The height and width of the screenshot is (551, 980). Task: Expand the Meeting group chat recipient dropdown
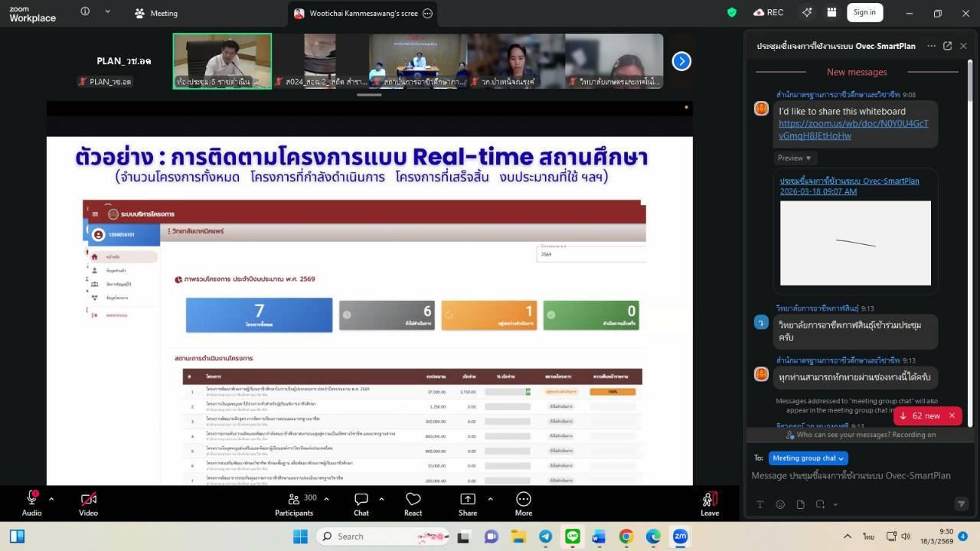(808, 458)
